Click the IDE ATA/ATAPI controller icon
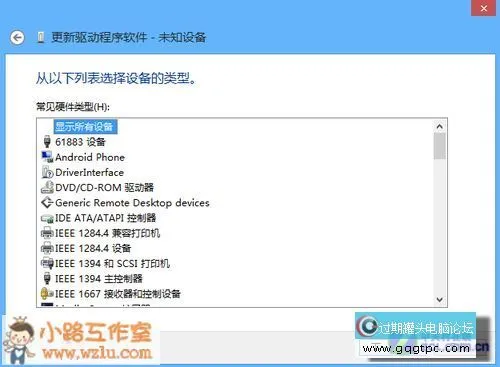Viewport: 500px width, 367px height. [47, 219]
